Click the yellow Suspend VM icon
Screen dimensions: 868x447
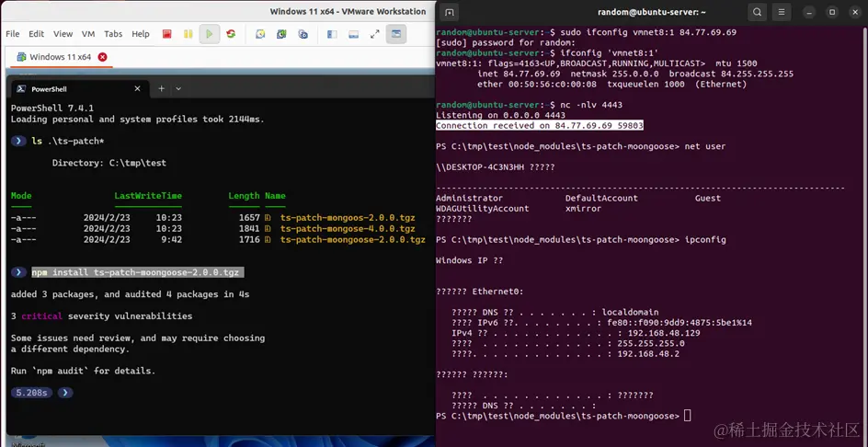pos(188,34)
